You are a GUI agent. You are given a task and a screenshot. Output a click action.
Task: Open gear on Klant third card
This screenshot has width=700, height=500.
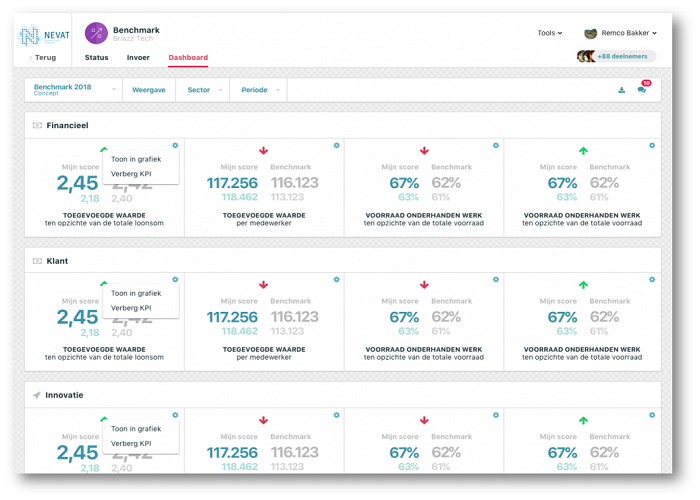pos(496,279)
